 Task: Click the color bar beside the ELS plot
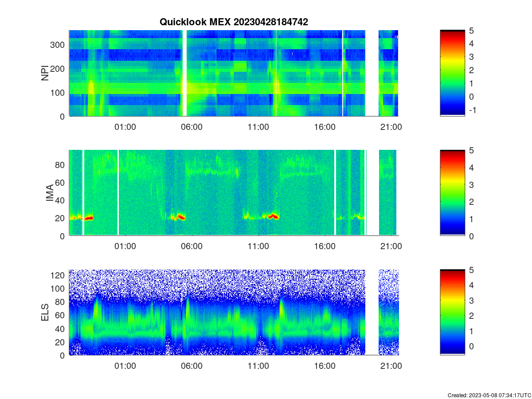coord(452,312)
